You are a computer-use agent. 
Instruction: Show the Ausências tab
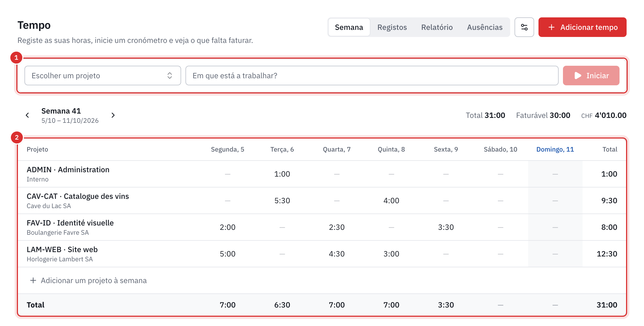click(x=485, y=27)
